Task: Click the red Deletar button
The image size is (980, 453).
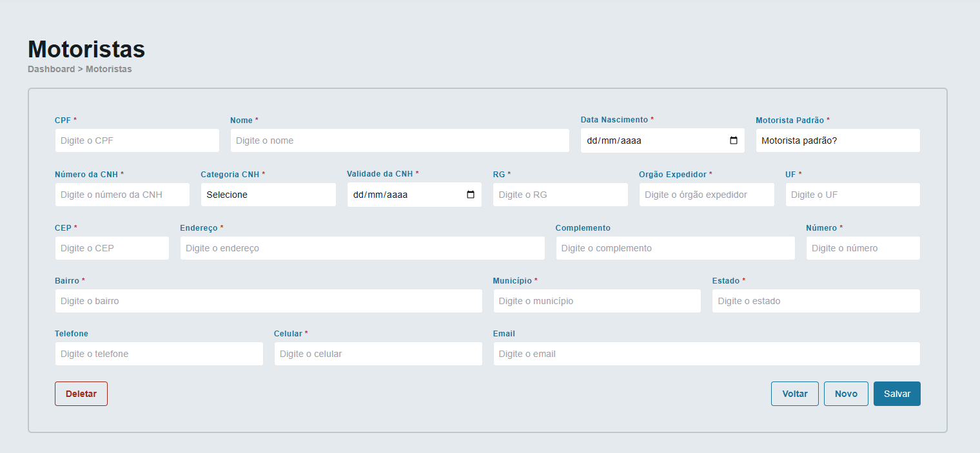Action: click(x=81, y=394)
